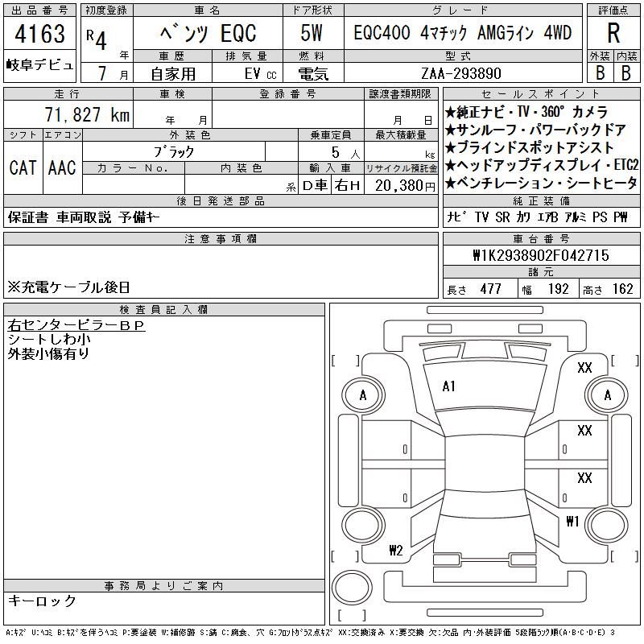The width and height of the screenshot is (644, 644).
Task: Click the 検査員記入欄 section header
Action: pos(163,310)
